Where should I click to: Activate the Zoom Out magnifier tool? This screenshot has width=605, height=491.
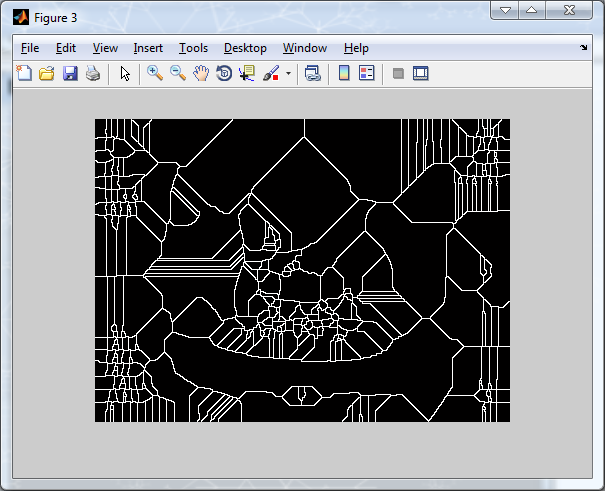coord(178,73)
